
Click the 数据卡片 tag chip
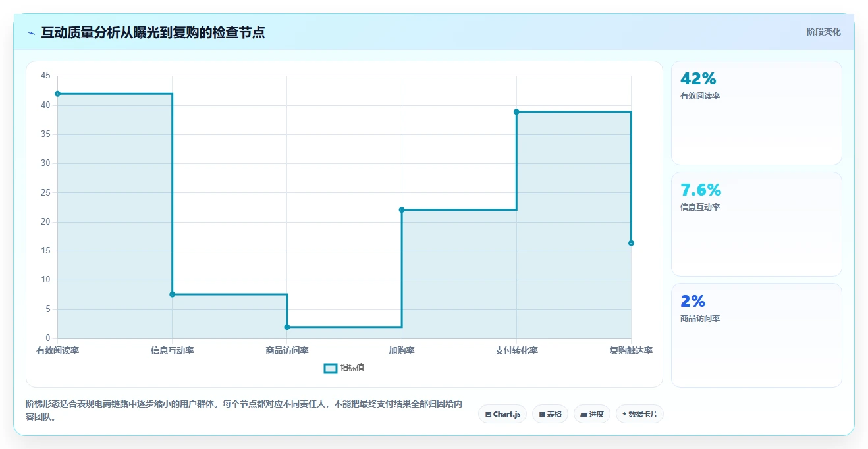point(639,414)
